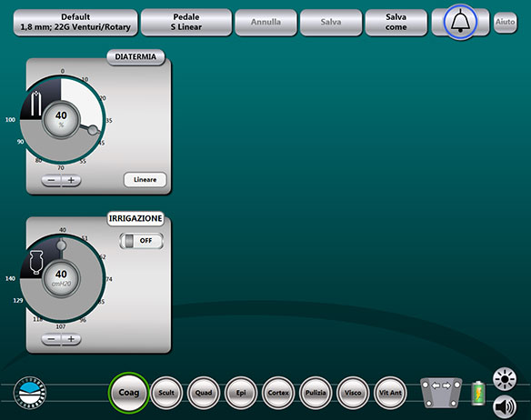Decrease irrigation height with minus
The height and width of the screenshot is (420, 531).
click(52, 339)
